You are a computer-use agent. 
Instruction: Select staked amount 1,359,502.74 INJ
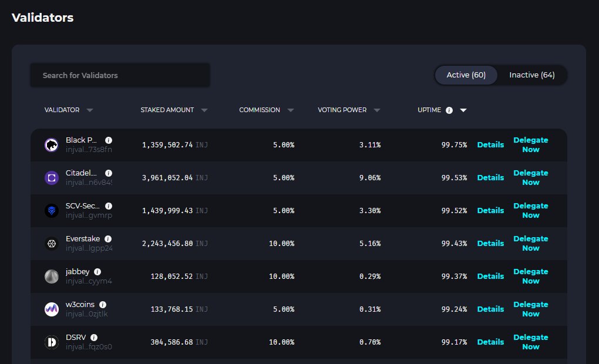point(175,145)
